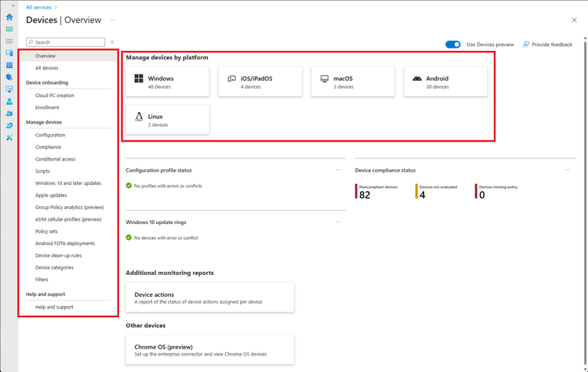
Task: Open Group Policy analytics (preview)
Action: (68, 208)
